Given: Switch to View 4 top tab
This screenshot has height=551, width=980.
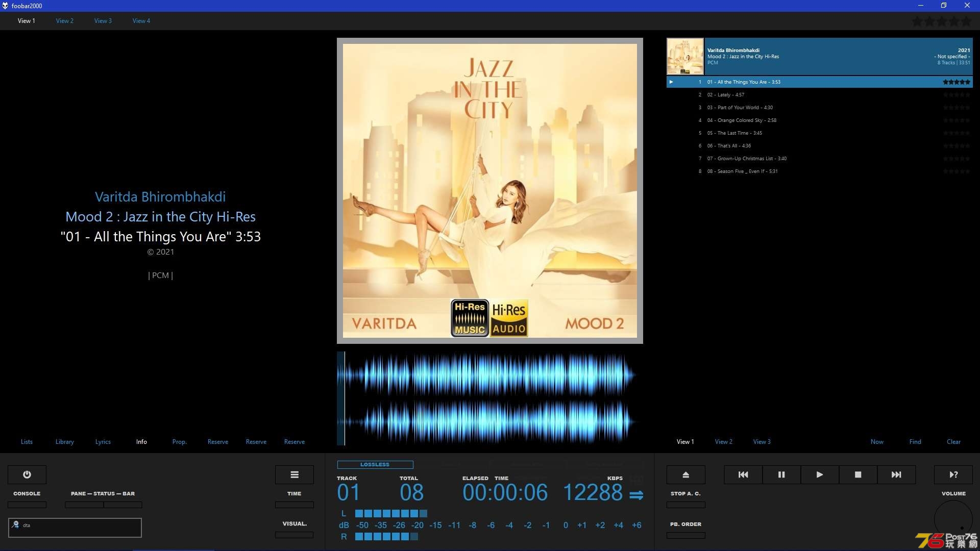Looking at the screenshot, I should pos(141,21).
